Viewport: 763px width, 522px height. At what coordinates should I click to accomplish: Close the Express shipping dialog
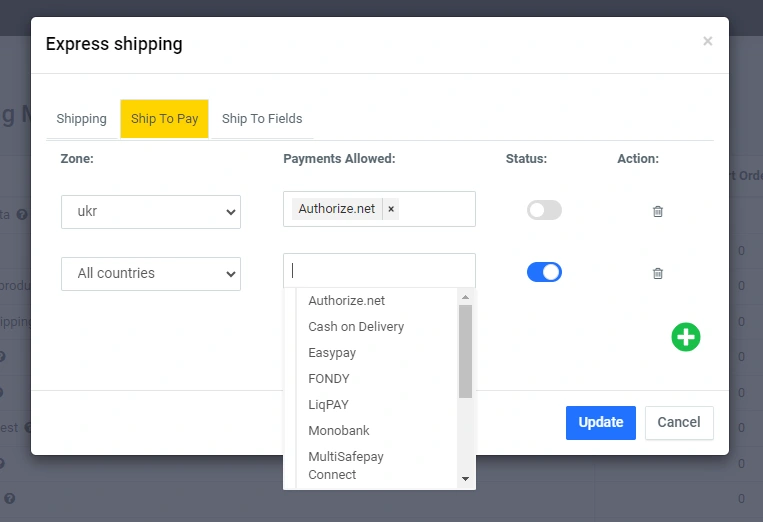(707, 41)
